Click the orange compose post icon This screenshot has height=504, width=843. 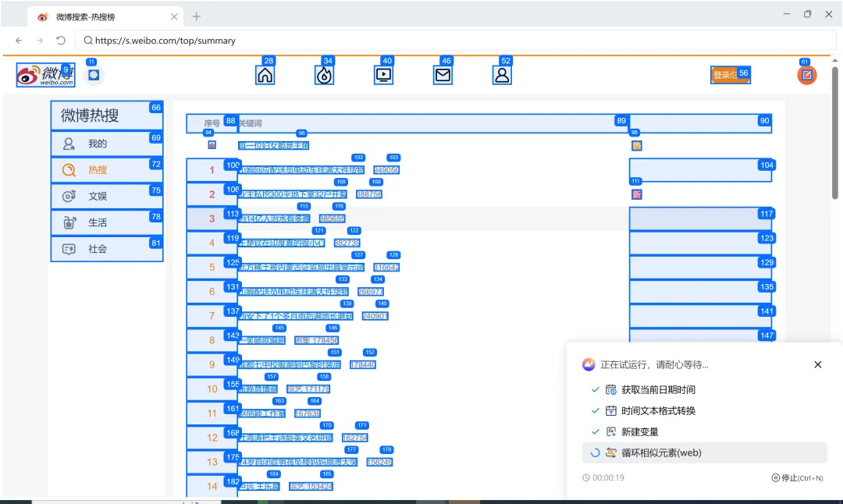tap(806, 75)
